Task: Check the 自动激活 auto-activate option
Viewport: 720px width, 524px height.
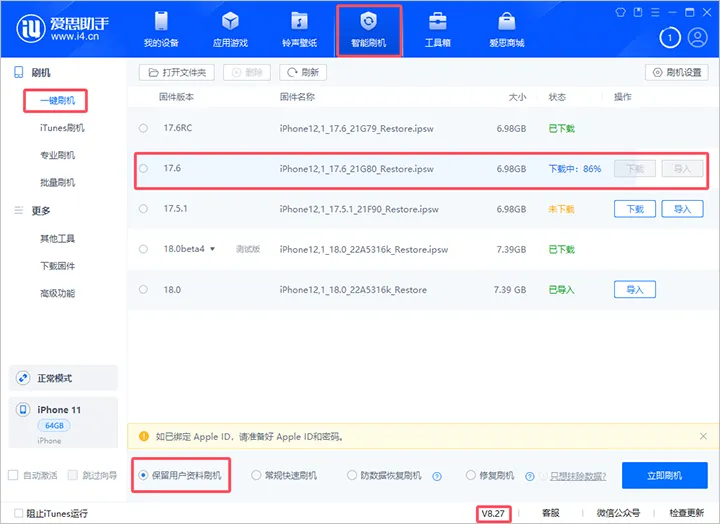Action: coord(13,475)
